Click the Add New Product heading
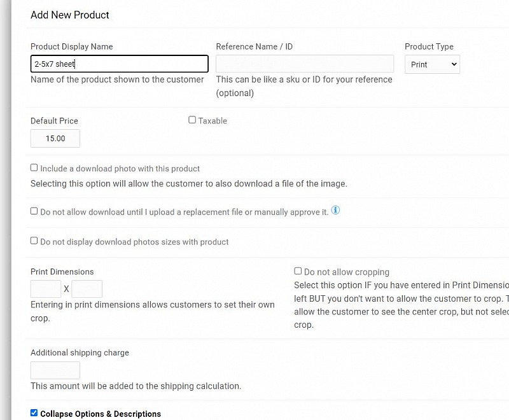Viewport: 509px width, 420px height. click(70, 15)
